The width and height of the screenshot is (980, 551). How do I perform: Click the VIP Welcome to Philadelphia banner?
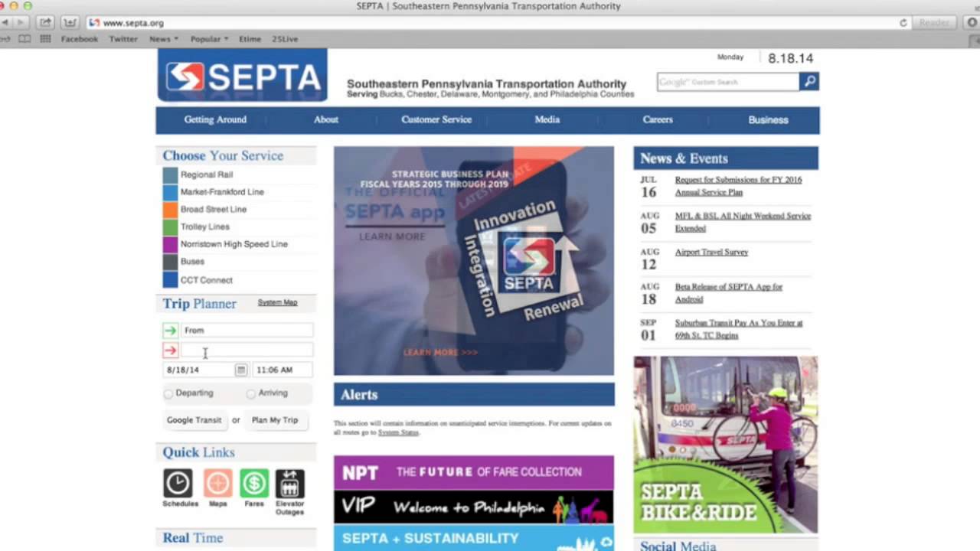[474, 507]
